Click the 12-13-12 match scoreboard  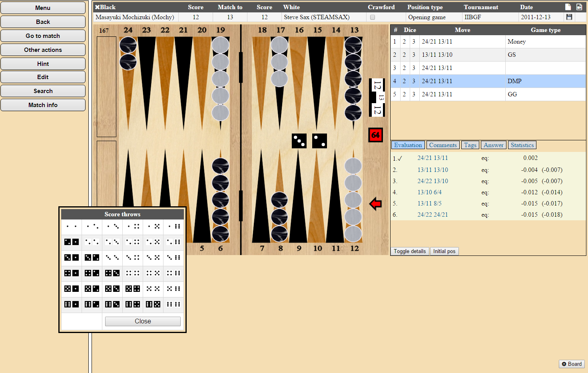[377, 98]
